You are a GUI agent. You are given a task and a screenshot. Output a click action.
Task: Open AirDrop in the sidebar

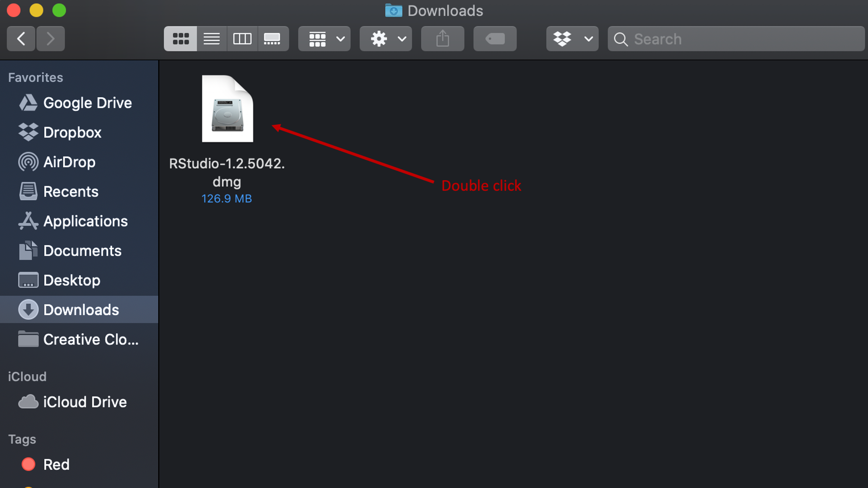[x=79, y=162]
